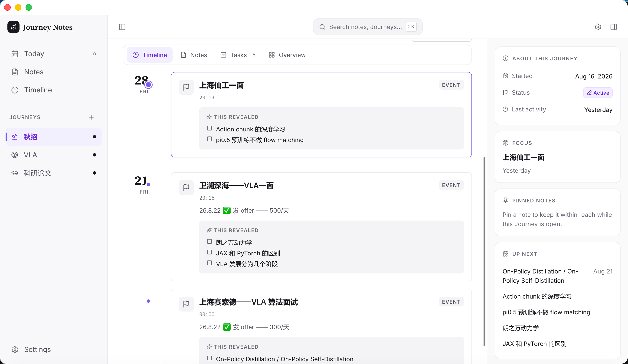Click the offer —— 500/天 note line
The width and height of the screenshot is (628, 364).
[244, 211]
